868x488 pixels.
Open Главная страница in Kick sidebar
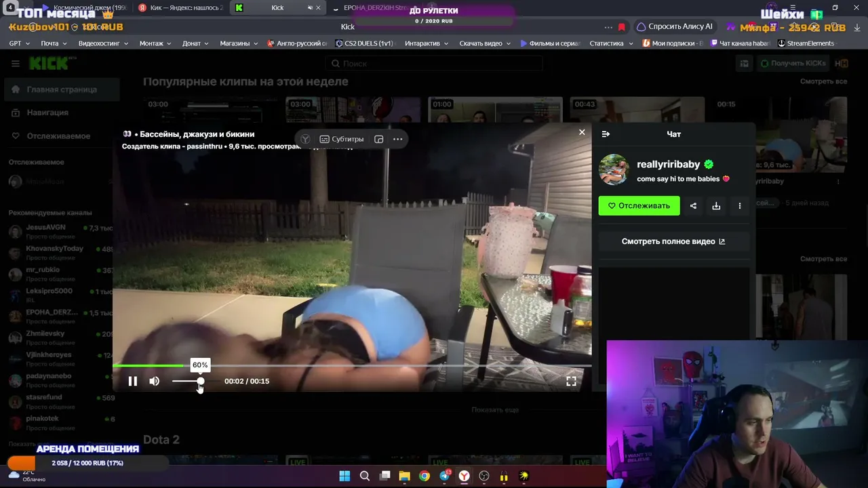[x=61, y=89]
